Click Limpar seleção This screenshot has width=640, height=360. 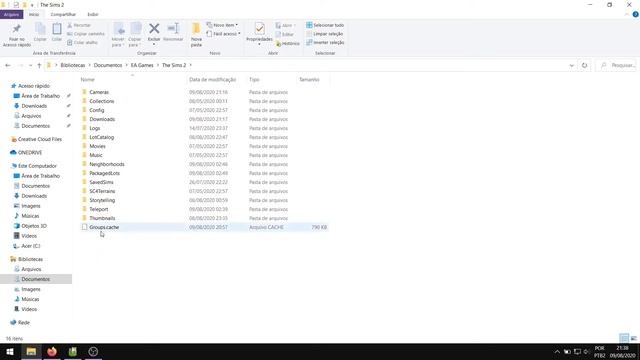[325, 34]
